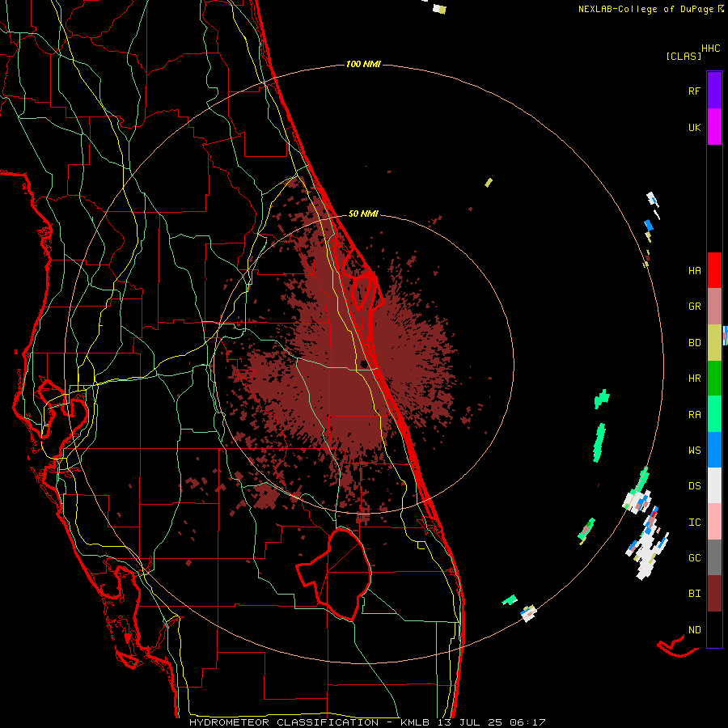Click the 100 NMI range ring label
The width and height of the screenshot is (728, 728).
[363, 64]
